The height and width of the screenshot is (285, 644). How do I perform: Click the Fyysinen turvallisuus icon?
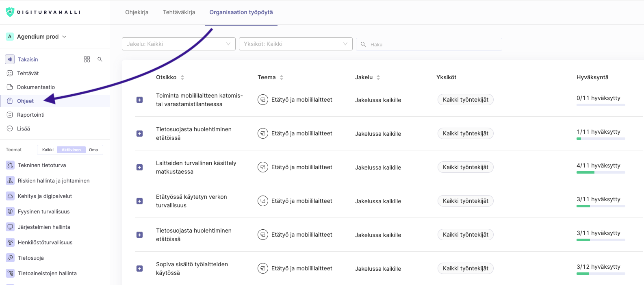10,211
